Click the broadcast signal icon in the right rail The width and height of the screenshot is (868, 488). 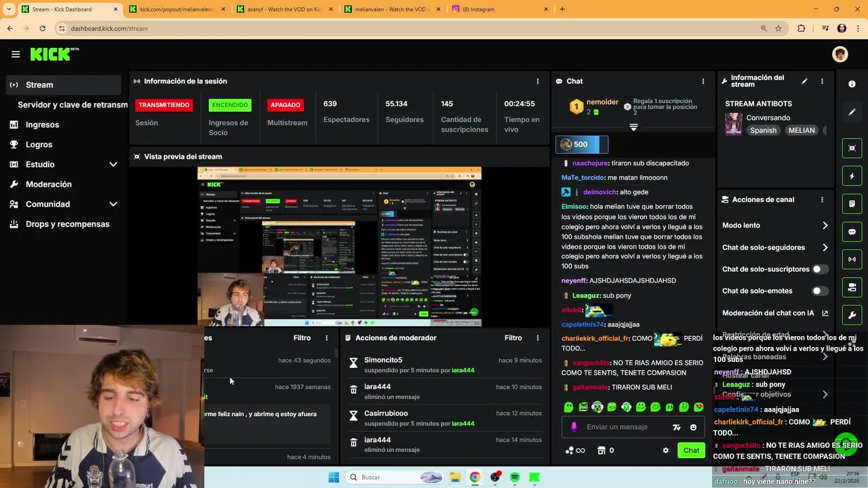(852, 260)
